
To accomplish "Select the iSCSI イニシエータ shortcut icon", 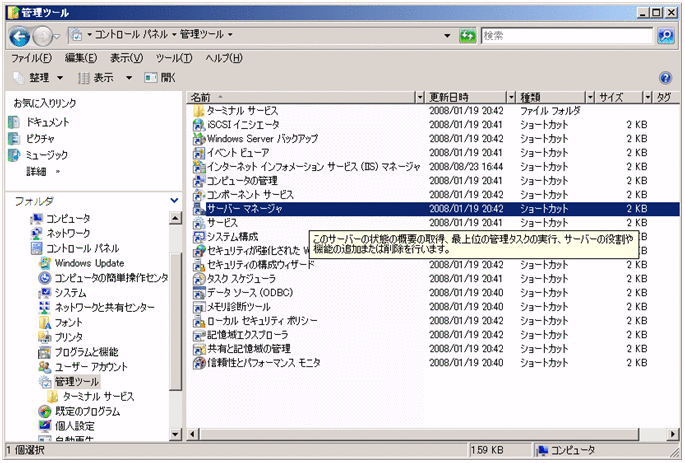I will [199, 125].
